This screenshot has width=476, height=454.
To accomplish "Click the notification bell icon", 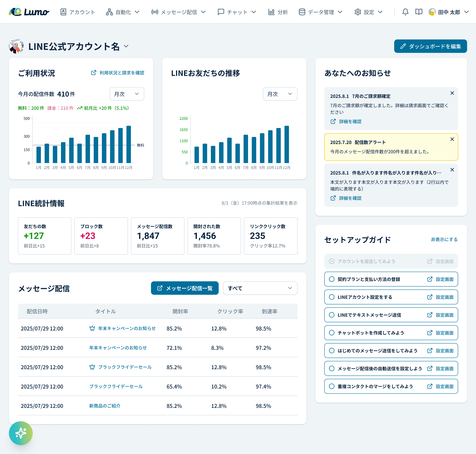I will click(405, 12).
